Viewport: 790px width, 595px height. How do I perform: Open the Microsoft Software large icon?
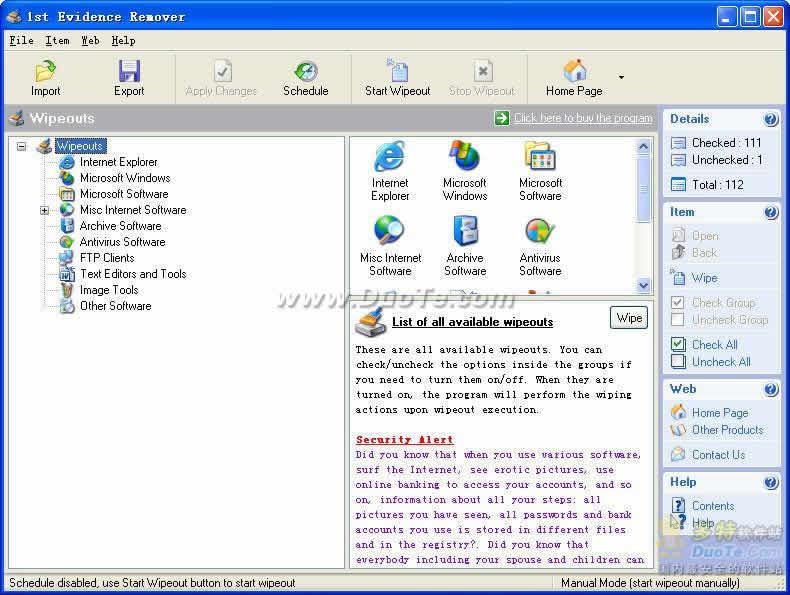click(540, 156)
